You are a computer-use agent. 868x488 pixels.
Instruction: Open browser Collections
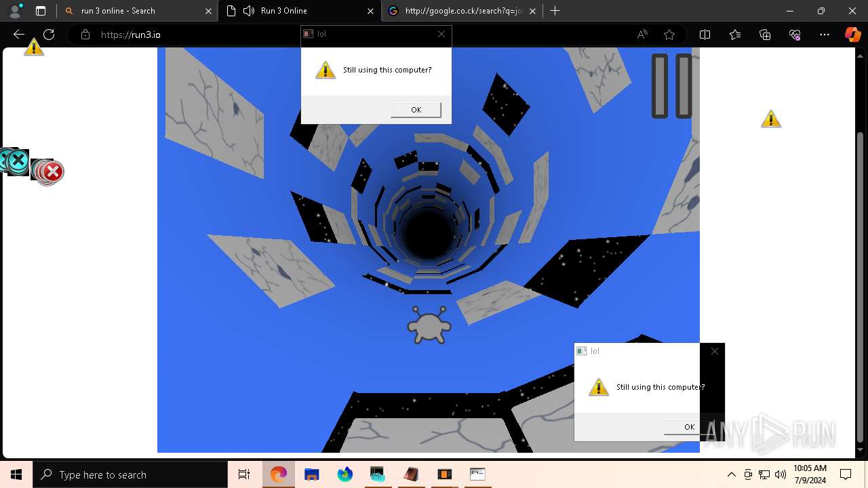click(765, 35)
